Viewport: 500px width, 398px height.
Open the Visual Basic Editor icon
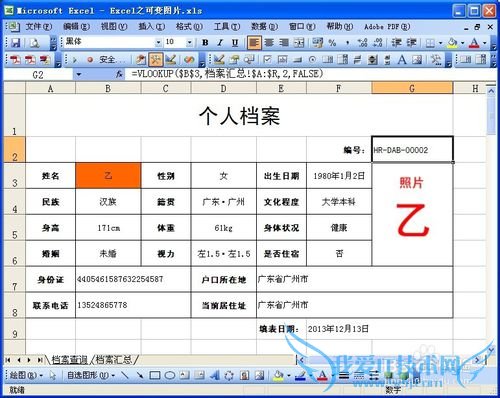tap(141, 60)
